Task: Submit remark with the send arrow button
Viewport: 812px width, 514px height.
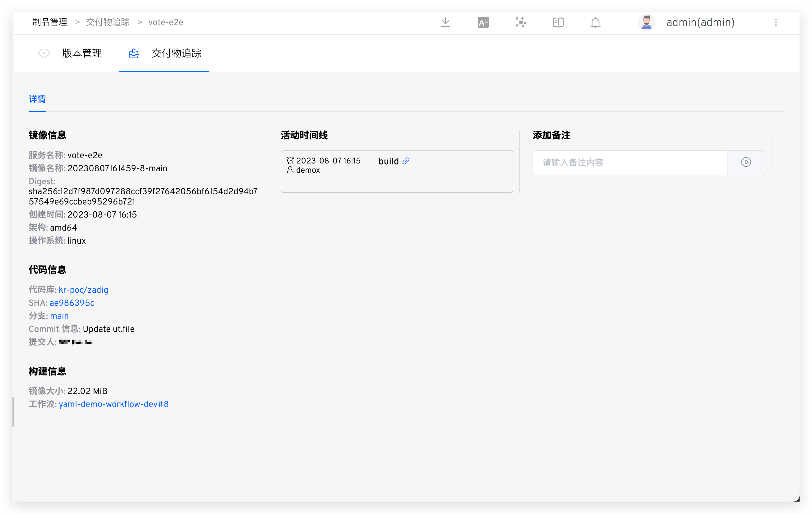Action: 745,162
